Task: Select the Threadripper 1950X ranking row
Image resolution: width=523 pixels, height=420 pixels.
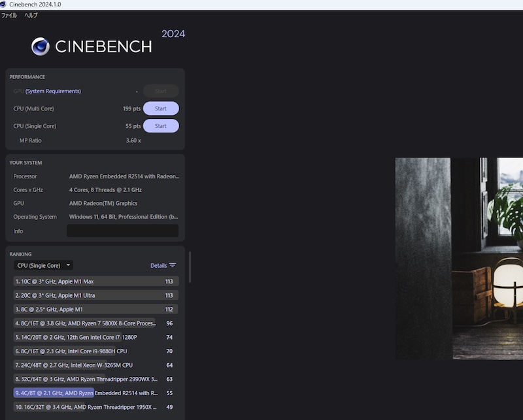Action: [96, 407]
